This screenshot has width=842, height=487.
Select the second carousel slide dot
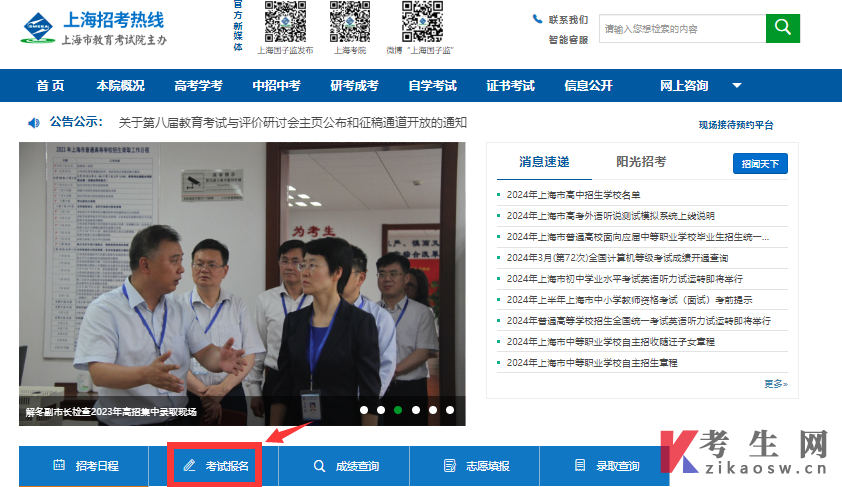click(381, 410)
